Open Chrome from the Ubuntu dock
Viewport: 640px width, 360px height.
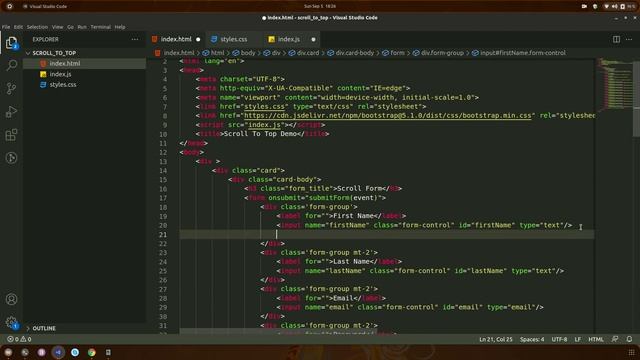(x=91, y=352)
